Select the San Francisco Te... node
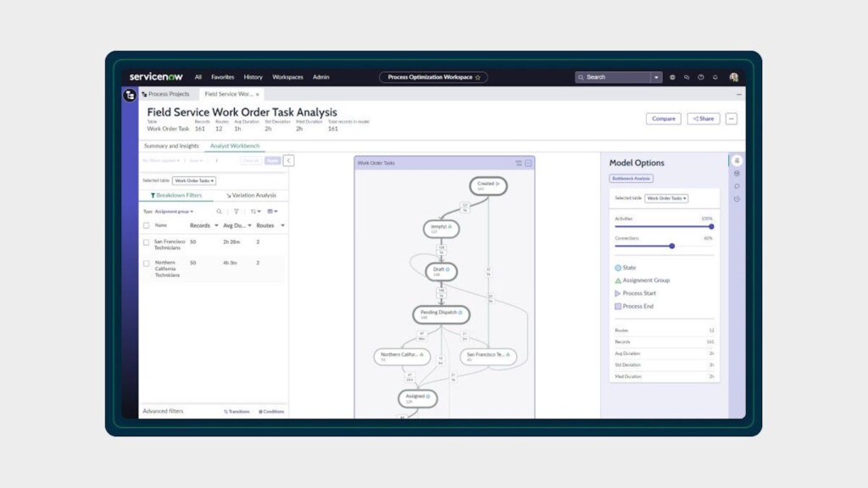 pos(488,357)
